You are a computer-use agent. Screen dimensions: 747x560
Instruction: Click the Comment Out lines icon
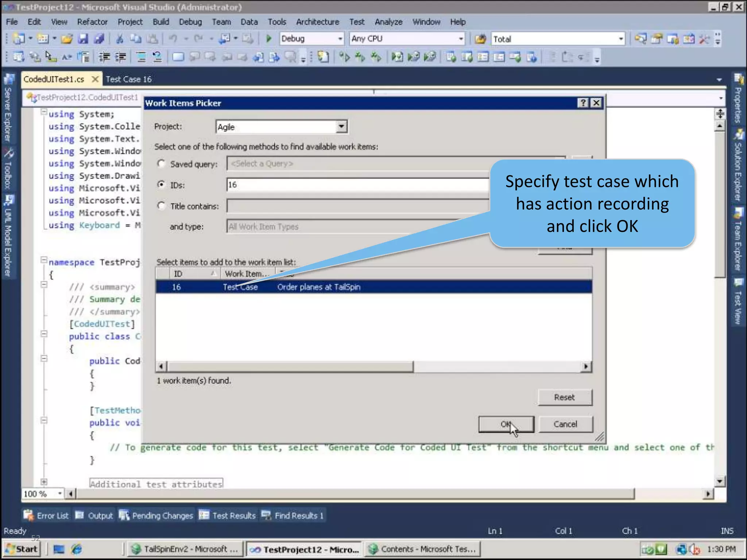[x=141, y=57]
